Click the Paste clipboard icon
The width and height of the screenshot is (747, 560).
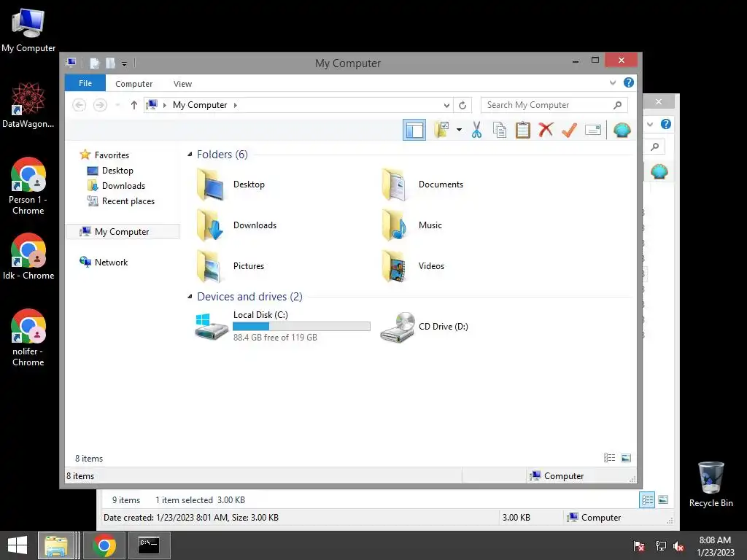pos(522,130)
